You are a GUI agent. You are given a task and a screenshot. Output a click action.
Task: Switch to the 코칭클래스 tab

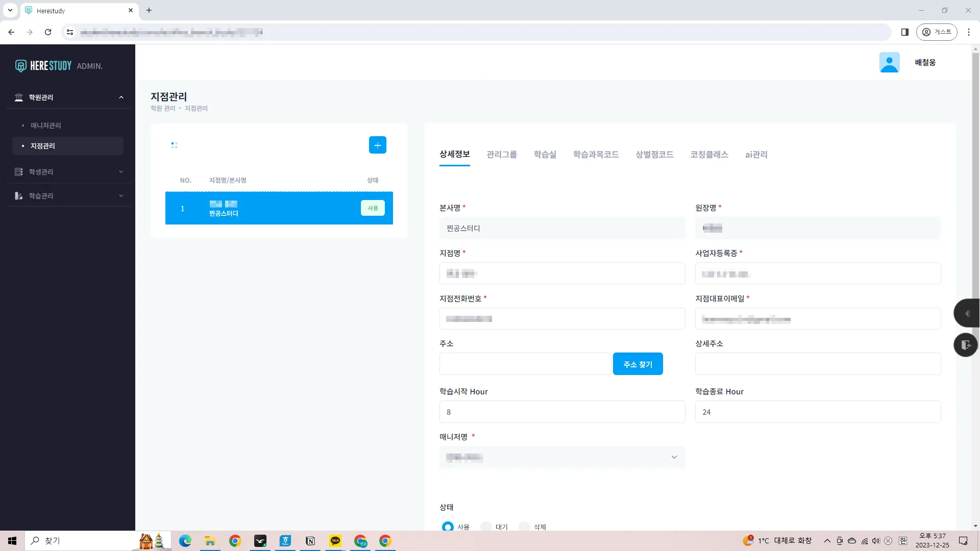click(x=709, y=155)
